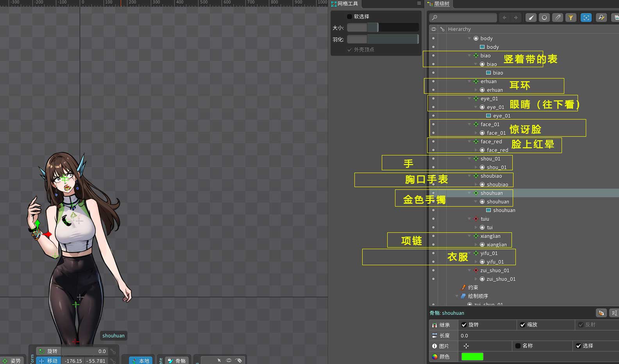Click the circle slot filter icon
The image size is (619, 364).
pos(544,18)
